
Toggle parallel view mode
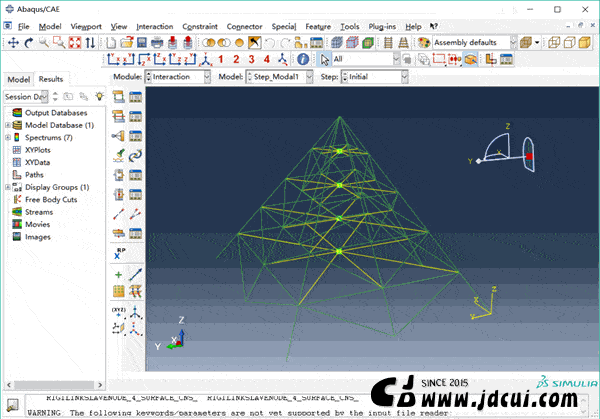click(388, 42)
